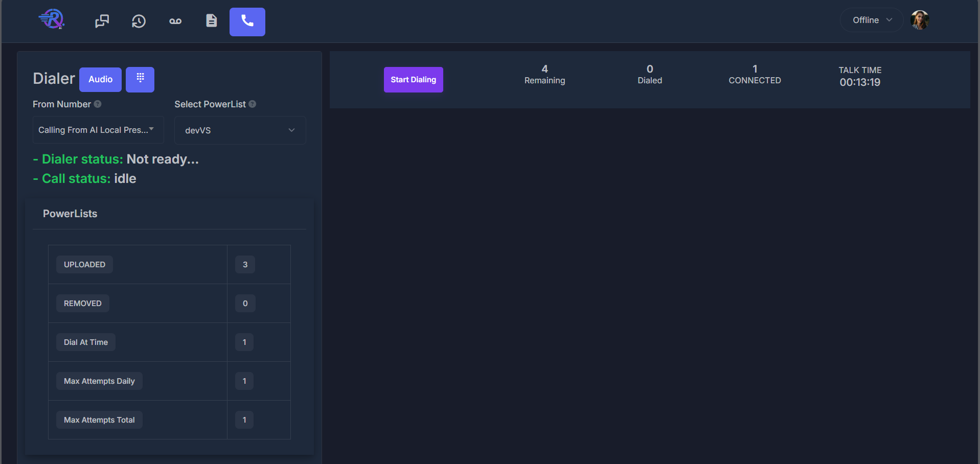
Task: Click the help icon beside Select PowerList
Action: (x=253, y=104)
